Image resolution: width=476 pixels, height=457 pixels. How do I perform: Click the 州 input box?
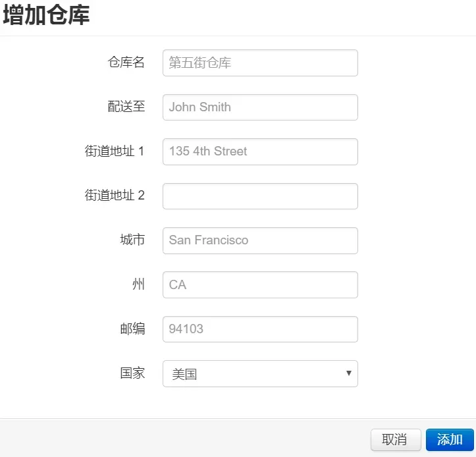260,285
